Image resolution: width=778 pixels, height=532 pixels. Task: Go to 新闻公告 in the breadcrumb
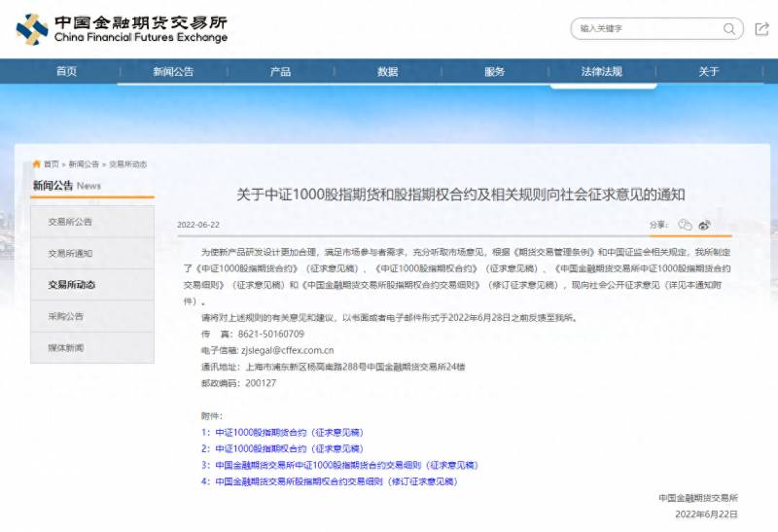click(84, 164)
